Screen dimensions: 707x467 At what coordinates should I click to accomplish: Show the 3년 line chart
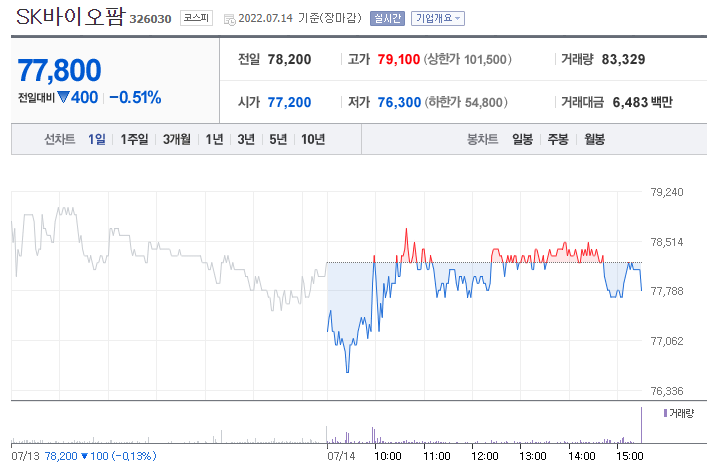(x=246, y=139)
